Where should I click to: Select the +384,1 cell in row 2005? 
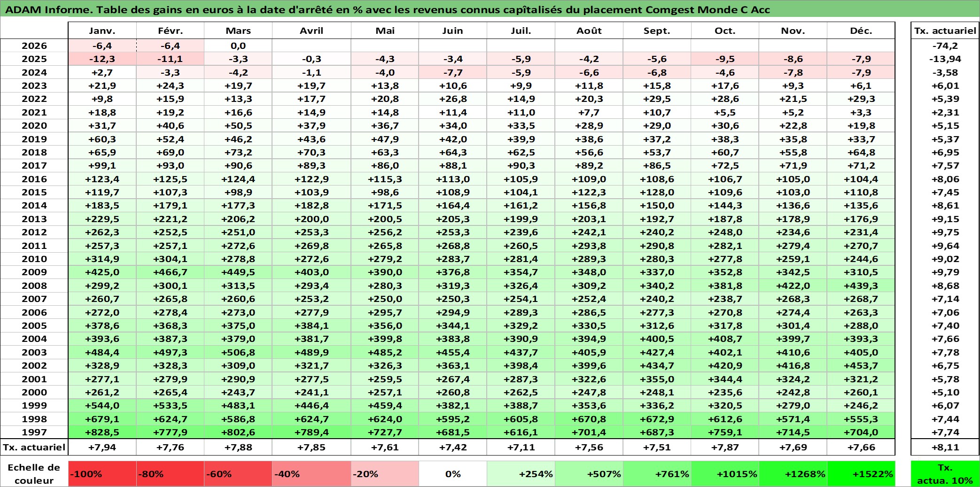click(311, 325)
